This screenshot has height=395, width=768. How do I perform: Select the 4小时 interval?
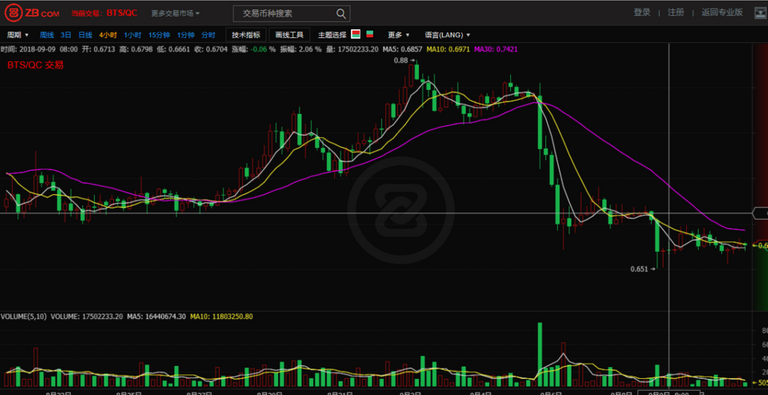[108, 35]
